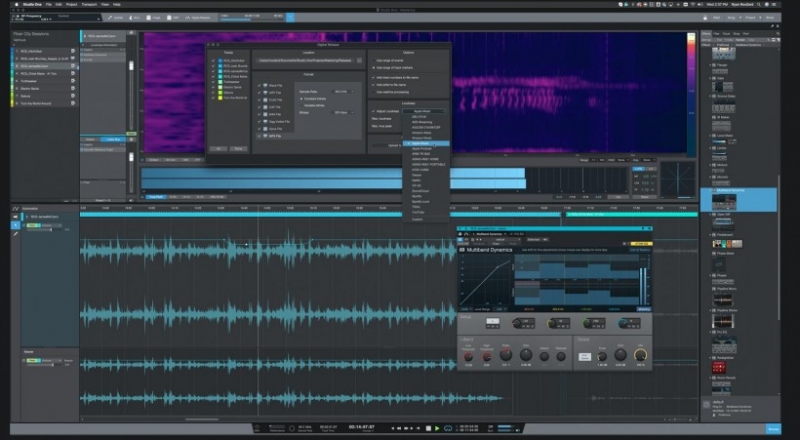The height and width of the screenshot is (440, 800).
Task: Expand the Pro EQ entry in effects browser
Action: [710, 332]
